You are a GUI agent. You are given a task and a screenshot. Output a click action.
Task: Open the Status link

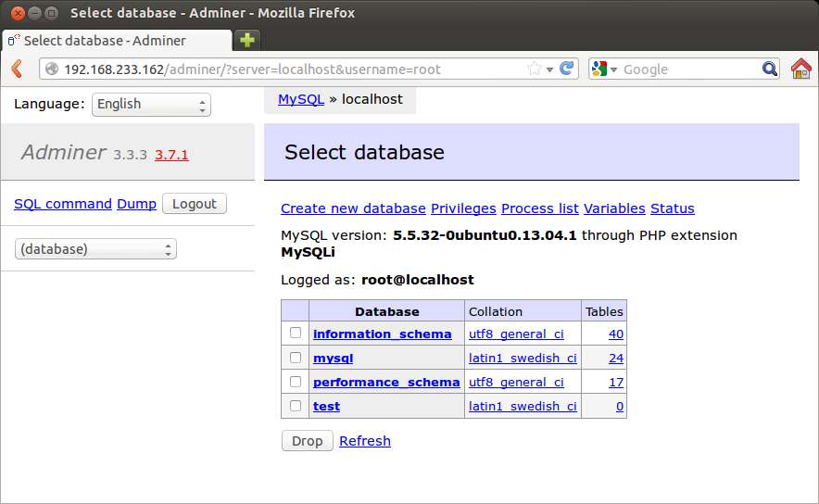[x=673, y=208]
